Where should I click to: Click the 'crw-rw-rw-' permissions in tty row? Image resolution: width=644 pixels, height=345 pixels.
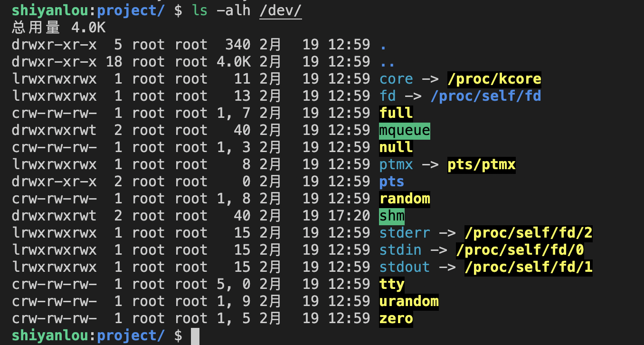coord(55,284)
